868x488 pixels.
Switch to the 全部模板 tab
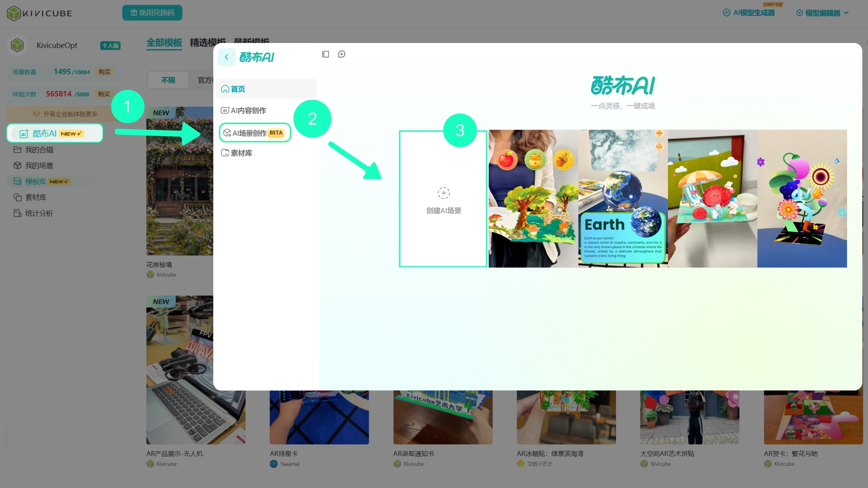click(164, 43)
